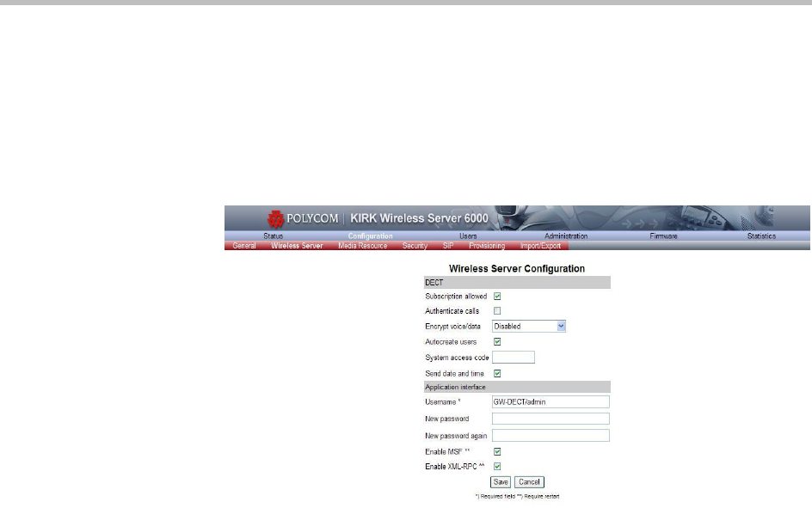Disable the Enable MSF checkbox

pyautogui.click(x=497, y=451)
